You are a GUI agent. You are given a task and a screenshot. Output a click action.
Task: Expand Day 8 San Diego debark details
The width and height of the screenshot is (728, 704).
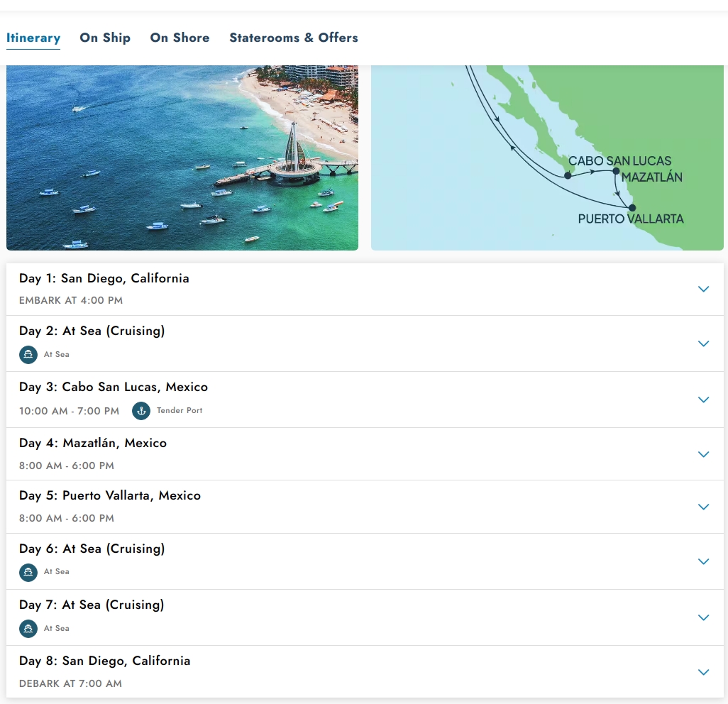(x=703, y=672)
